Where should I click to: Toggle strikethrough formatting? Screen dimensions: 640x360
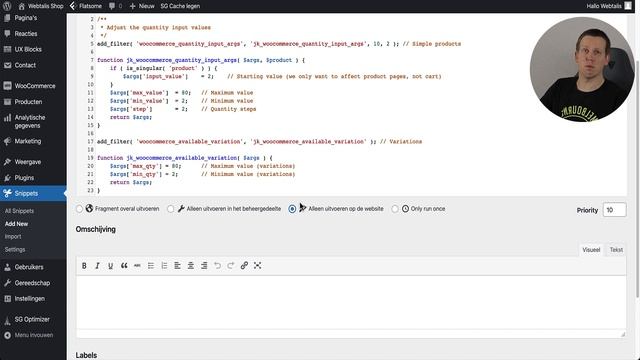point(137,265)
